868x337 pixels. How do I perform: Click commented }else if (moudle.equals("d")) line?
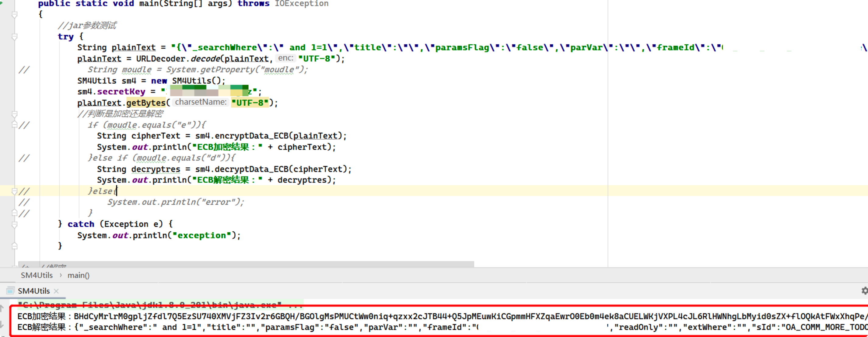tap(162, 158)
